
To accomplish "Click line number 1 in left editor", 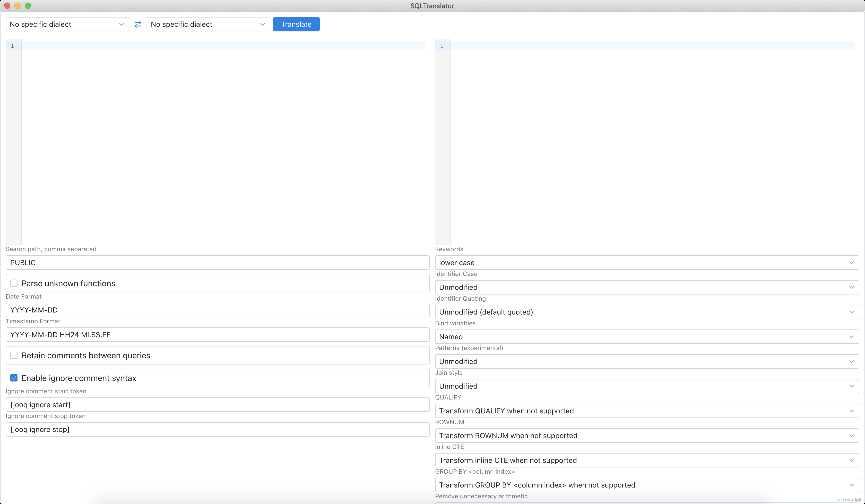I will (13, 46).
